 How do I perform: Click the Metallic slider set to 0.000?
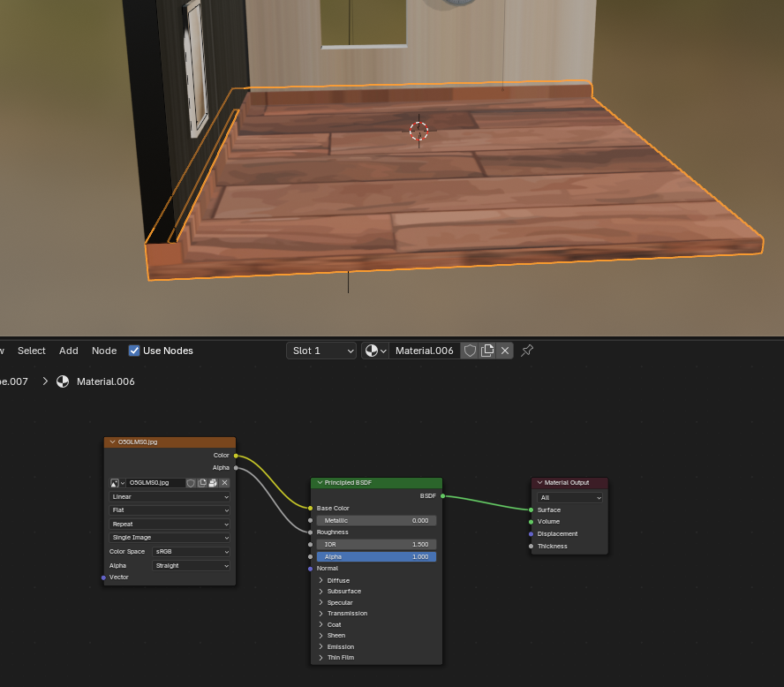(376, 520)
